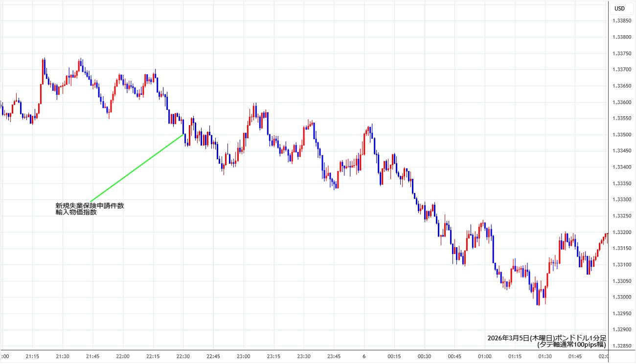Select the green annotation trend line
Screen dimensions: 636x364
[137, 167]
